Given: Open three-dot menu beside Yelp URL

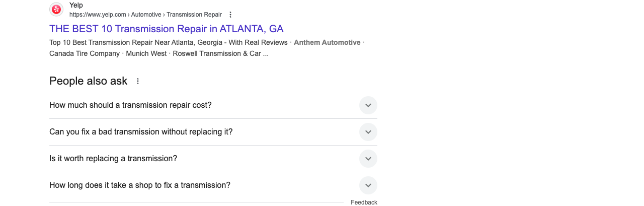Looking at the screenshot, I should pyautogui.click(x=230, y=15).
